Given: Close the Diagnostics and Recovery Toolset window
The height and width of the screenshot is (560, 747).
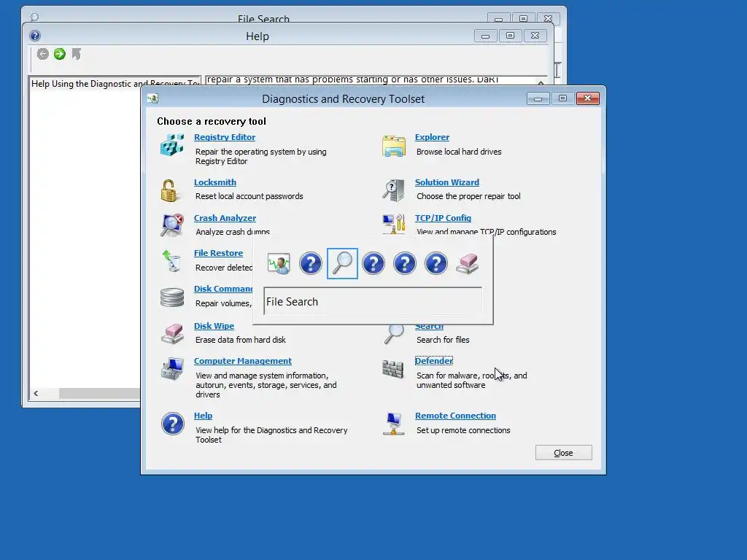Looking at the screenshot, I should 588,98.
